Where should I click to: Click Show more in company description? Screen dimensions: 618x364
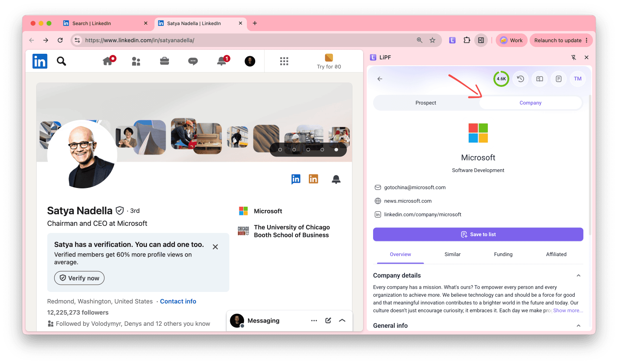point(568,311)
